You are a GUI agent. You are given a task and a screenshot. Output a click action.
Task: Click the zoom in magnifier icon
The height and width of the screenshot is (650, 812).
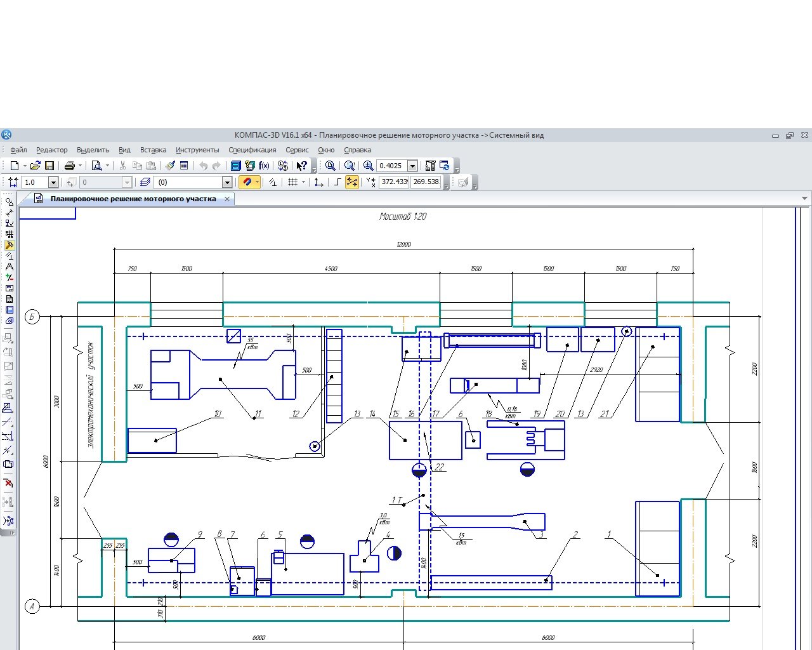coord(368,166)
